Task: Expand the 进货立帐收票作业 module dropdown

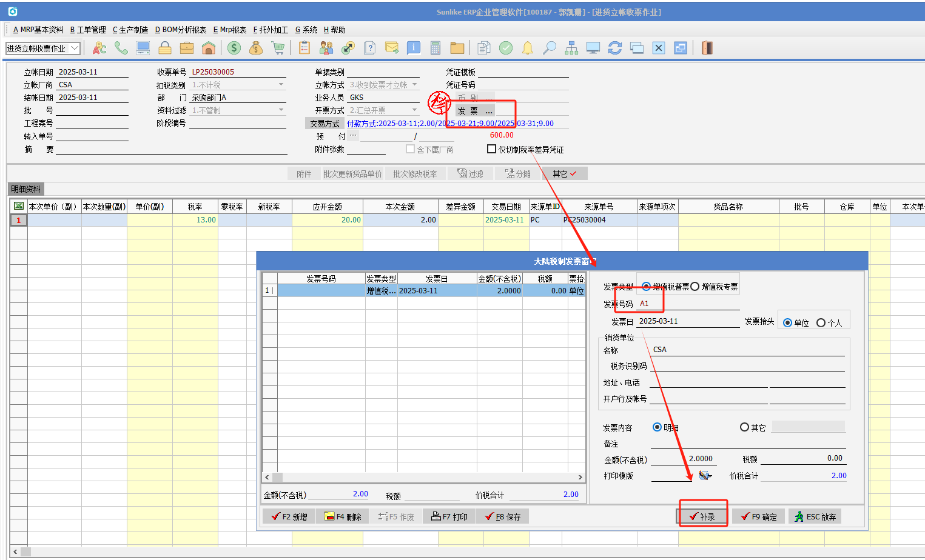Action: (75, 48)
